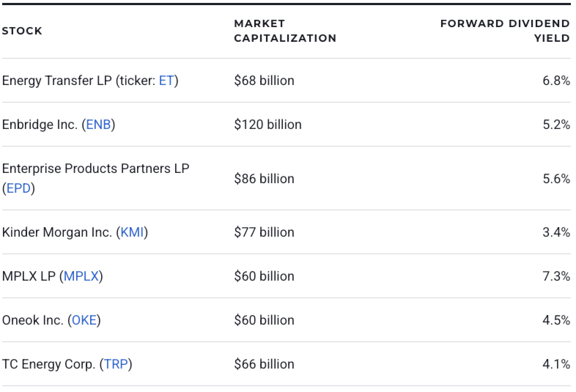Select the $68 billion market cap cell
This screenshot has width=576, height=392.
264,81
